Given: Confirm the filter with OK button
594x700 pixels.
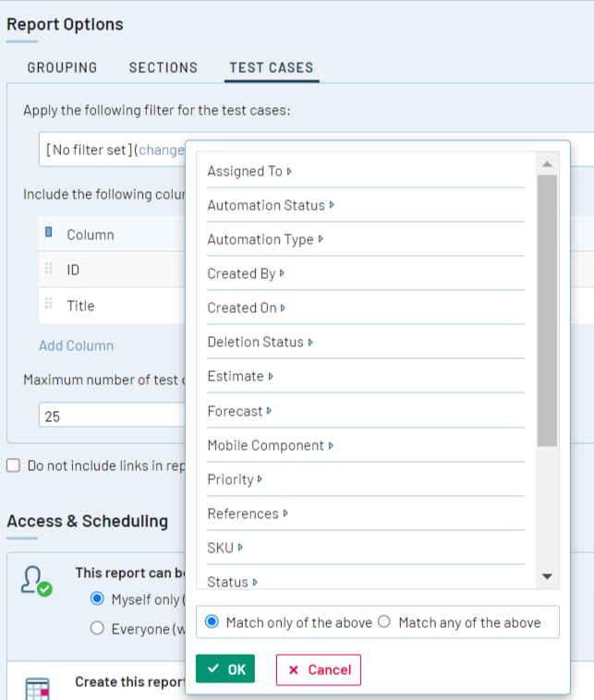Looking at the screenshot, I should [x=224, y=670].
